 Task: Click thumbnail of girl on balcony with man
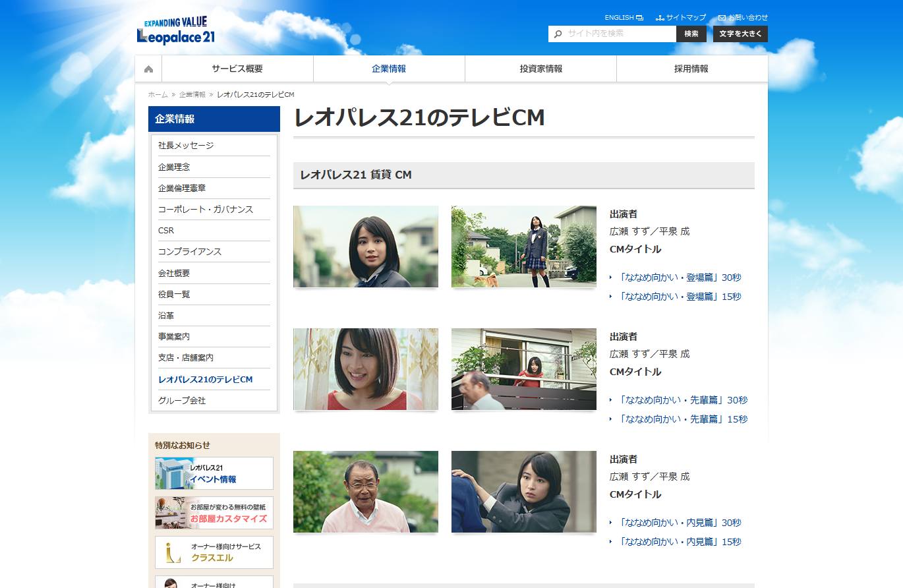(524, 369)
